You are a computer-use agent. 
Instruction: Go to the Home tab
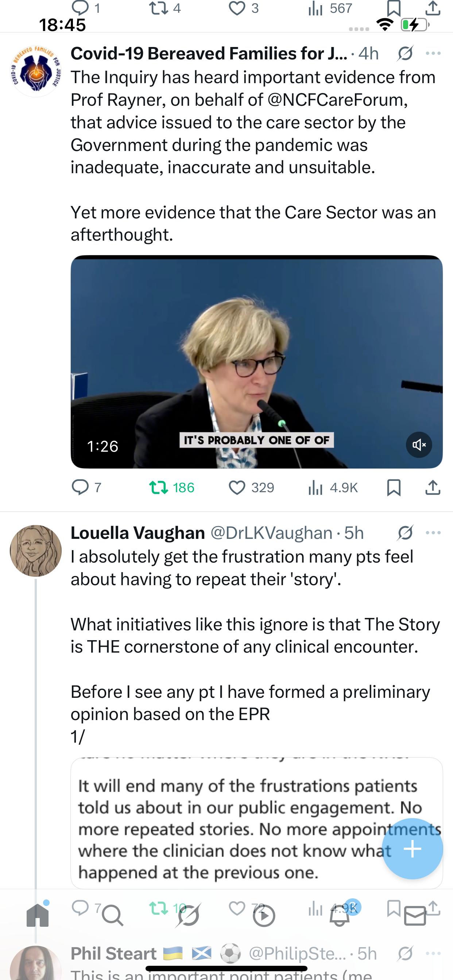pos(38,915)
